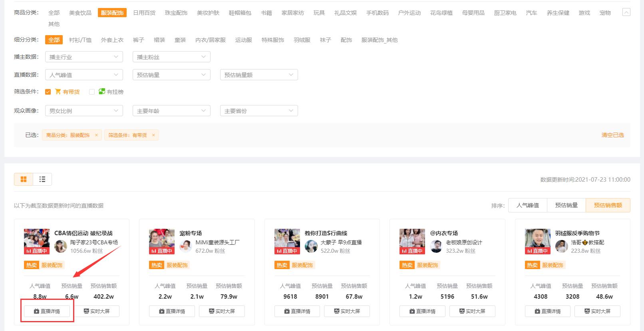Image resolution: width=644 pixels, height=331 pixels.
Task: Remove the 商品分类：服装配饰 selected tag
Action: (x=96, y=135)
